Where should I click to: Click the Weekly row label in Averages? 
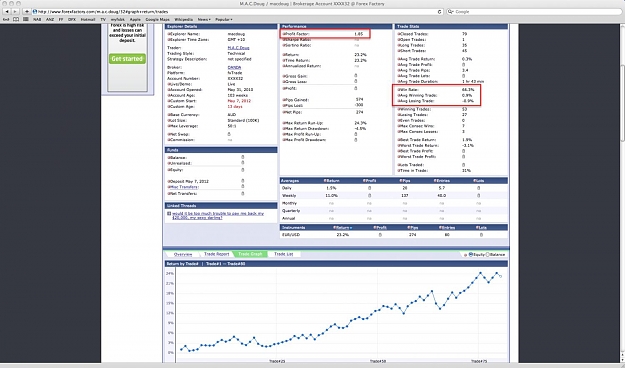point(289,196)
